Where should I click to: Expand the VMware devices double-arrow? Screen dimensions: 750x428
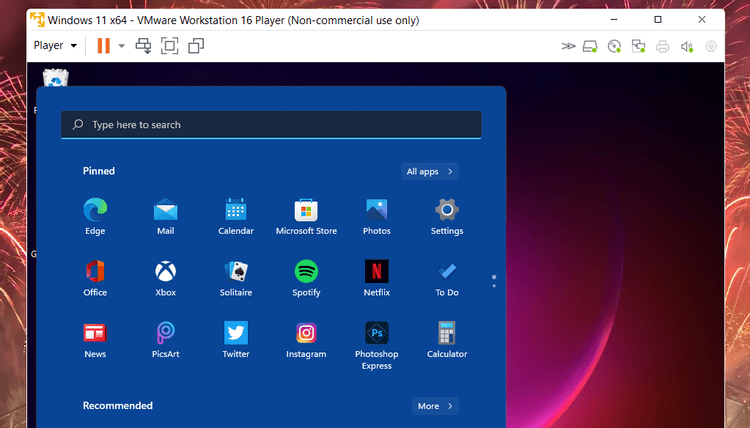tap(568, 46)
